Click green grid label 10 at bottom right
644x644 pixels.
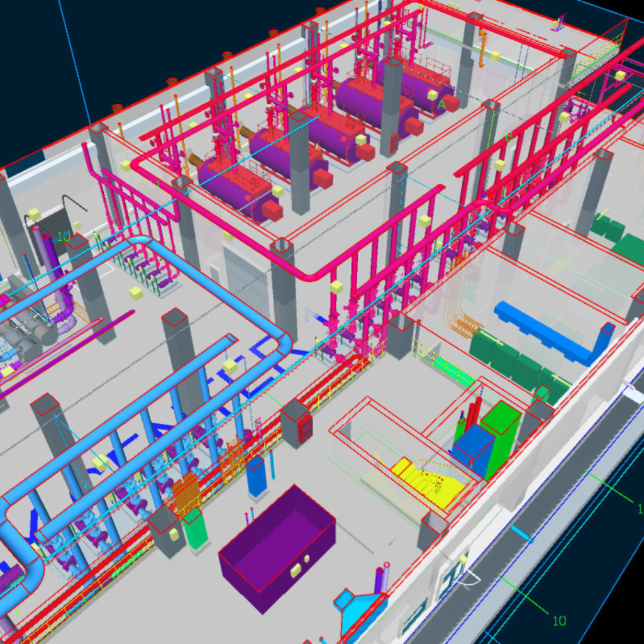559,621
